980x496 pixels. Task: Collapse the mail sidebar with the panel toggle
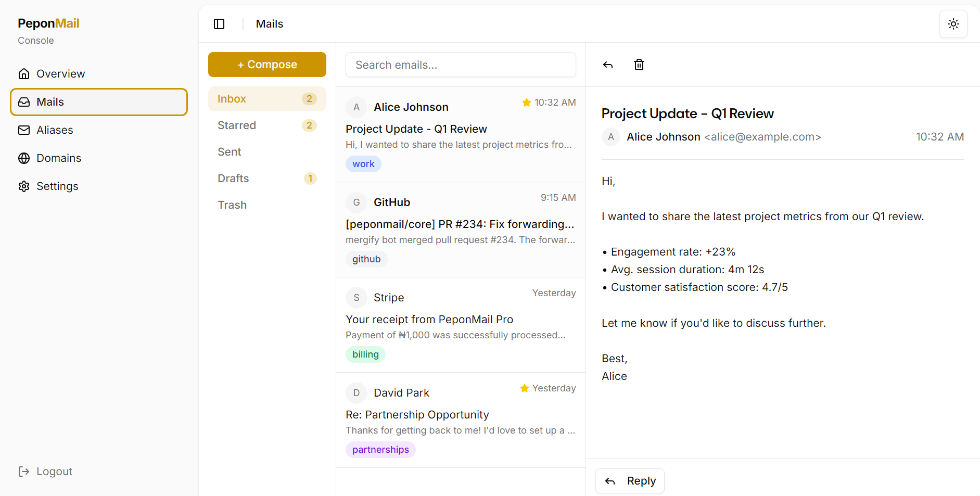[219, 23]
